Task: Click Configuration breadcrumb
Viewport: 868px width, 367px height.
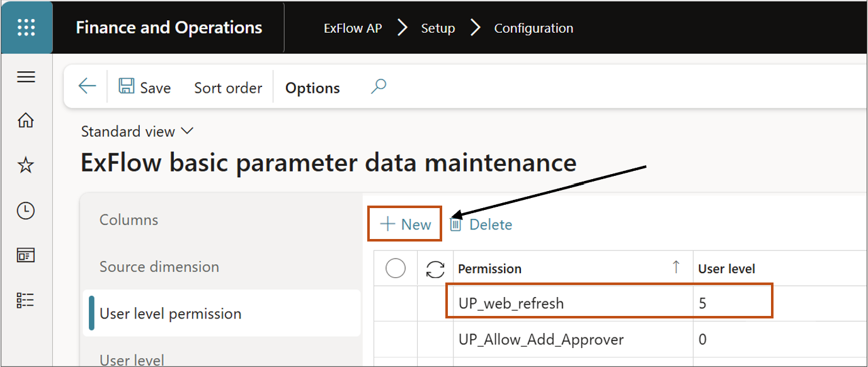Action: (x=534, y=28)
